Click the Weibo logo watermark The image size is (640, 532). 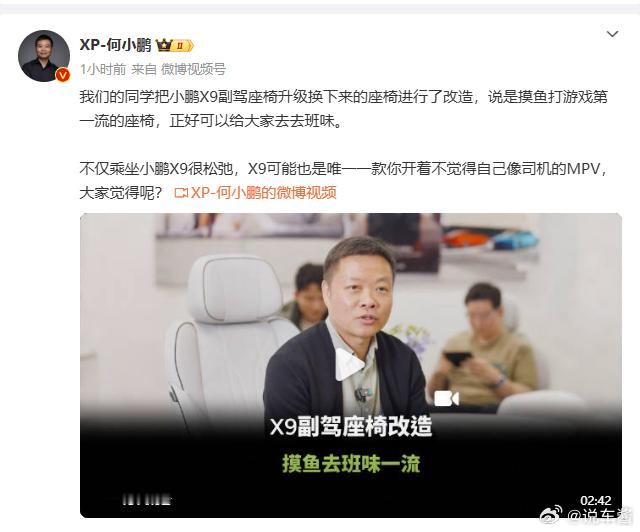coord(551,516)
